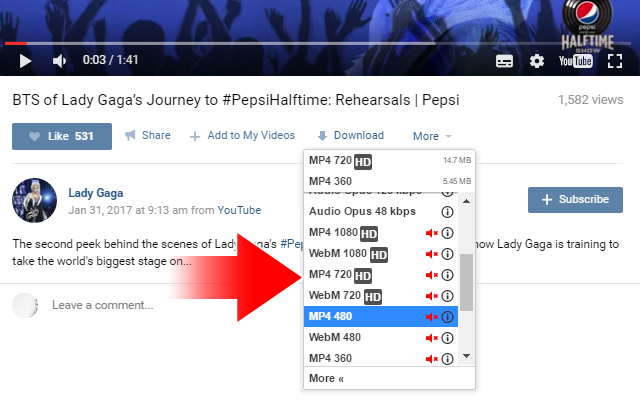Click no-audio icon on muted MP4 720 row
The height and width of the screenshot is (400, 640).
[431, 275]
